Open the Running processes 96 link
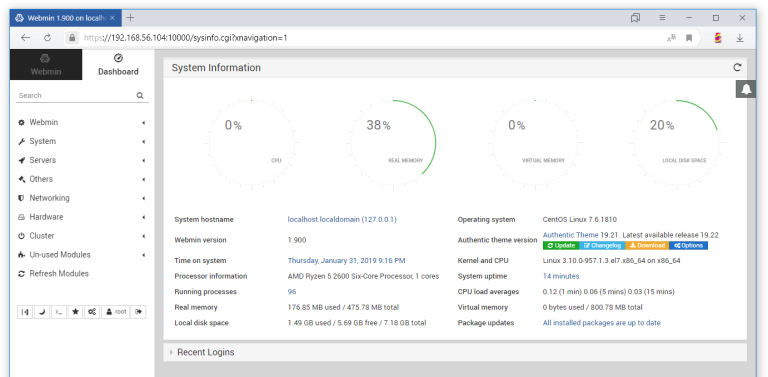Image resolution: width=768 pixels, height=377 pixels. click(x=292, y=292)
